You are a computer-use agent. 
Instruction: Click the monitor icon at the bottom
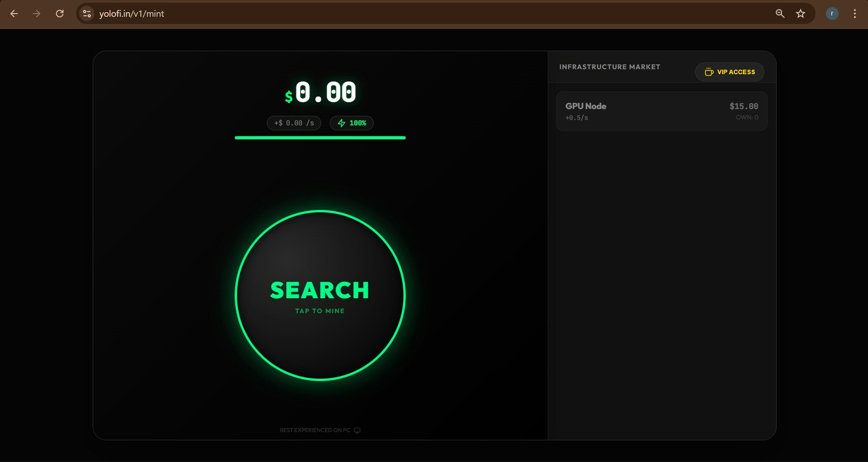[x=357, y=430]
